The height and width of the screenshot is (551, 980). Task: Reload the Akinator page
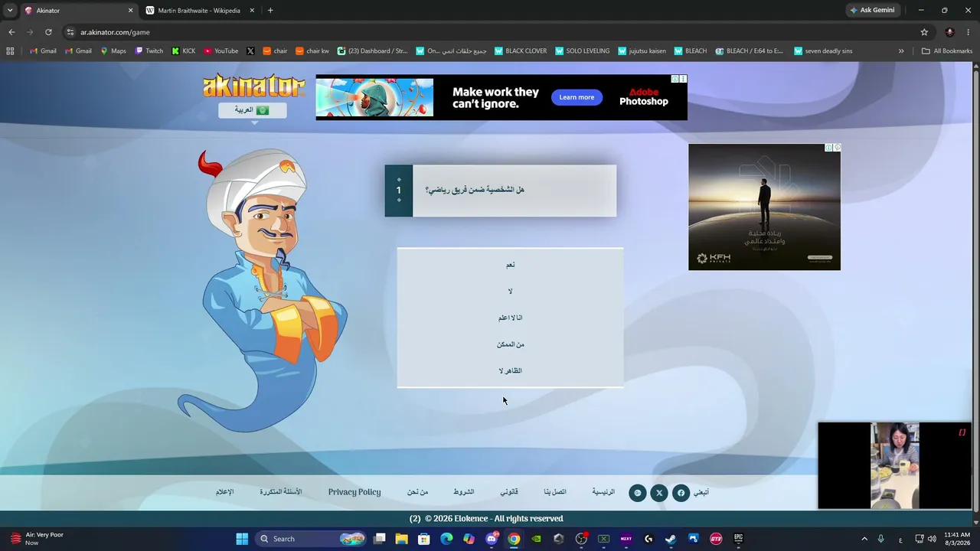tap(48, 32)
